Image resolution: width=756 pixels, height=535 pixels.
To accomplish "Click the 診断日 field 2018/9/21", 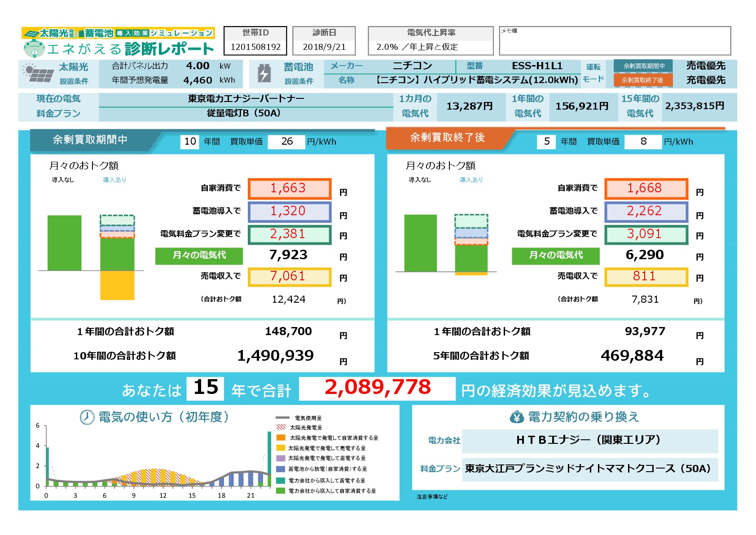I will pos(324,47).
